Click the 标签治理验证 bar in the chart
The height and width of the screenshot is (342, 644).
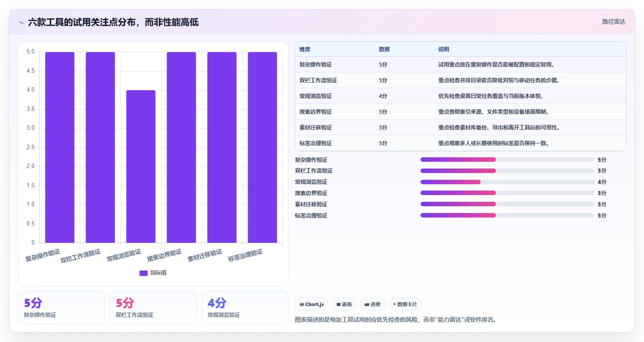coord(262,147)
